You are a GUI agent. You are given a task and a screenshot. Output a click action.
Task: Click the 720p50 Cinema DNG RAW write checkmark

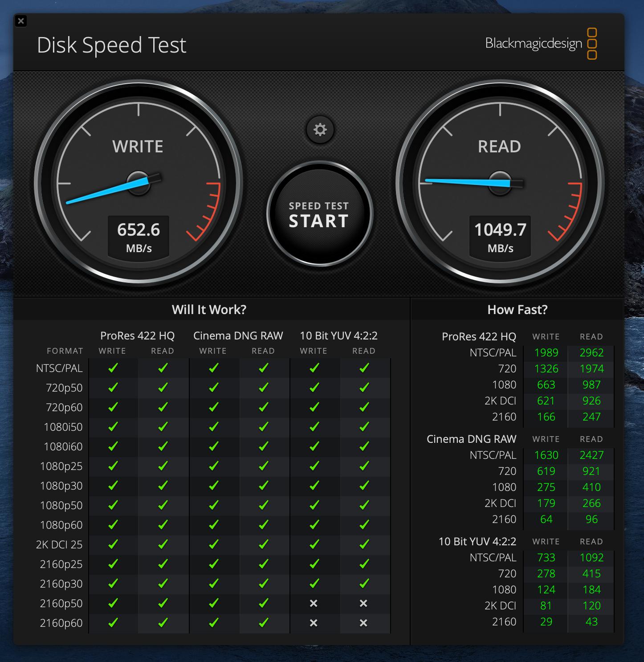click(213, 388)
